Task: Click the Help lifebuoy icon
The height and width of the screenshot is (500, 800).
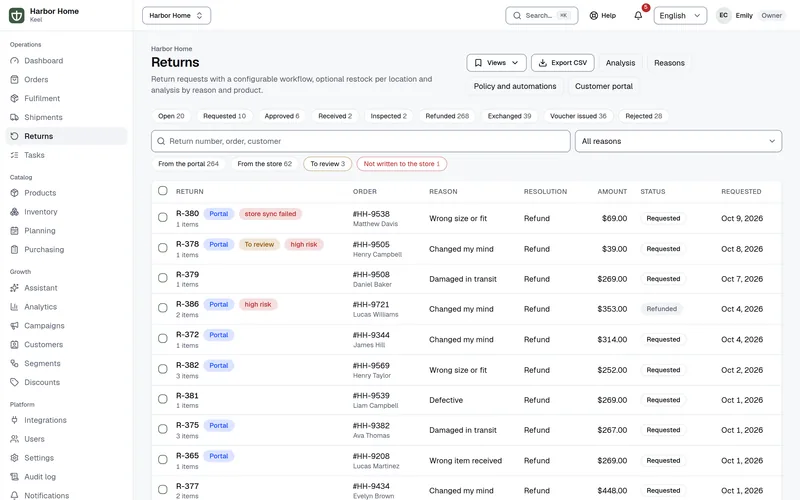Action: tap(593, 15)
